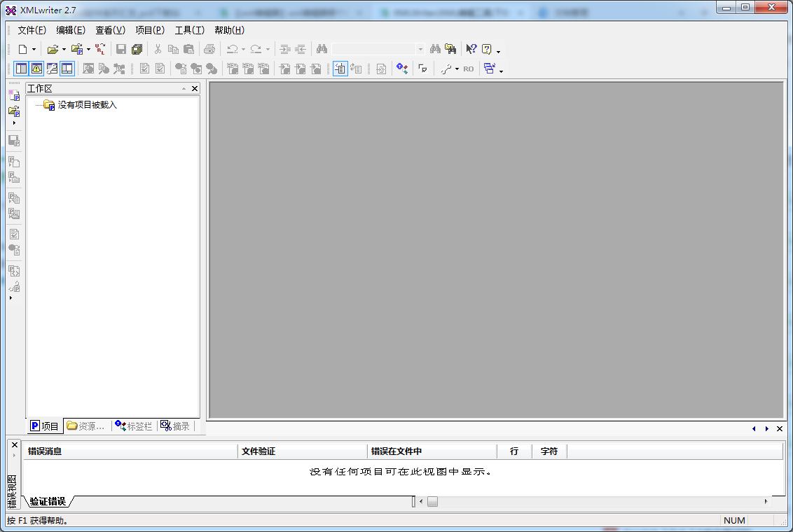The image size is (793, 532).
Task: Click the save project icon in left sidebar
Action: click(14, 141)
